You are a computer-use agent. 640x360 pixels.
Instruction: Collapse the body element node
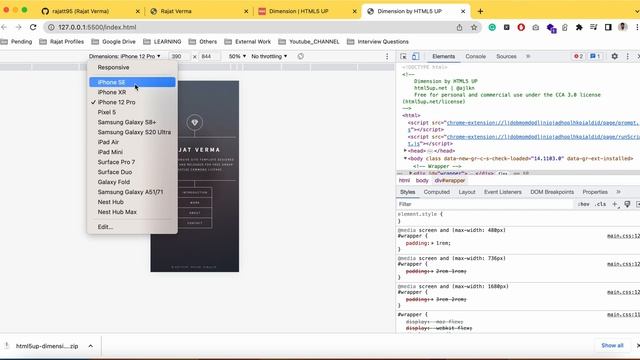coord(405,158)
